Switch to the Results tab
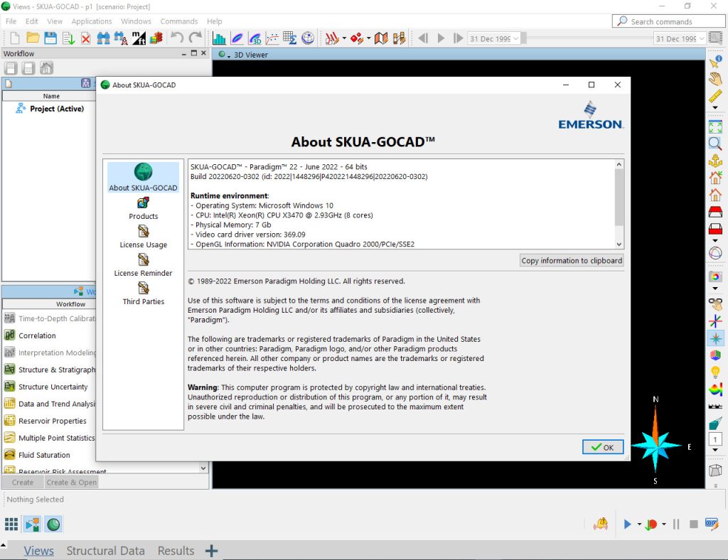Screen dimensions: 728x560 click(176, 551)
